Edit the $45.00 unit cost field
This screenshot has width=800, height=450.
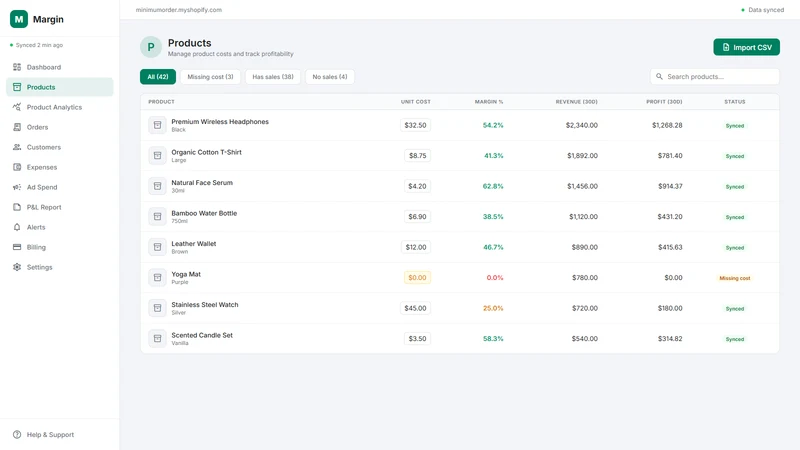tap(415, 308)
